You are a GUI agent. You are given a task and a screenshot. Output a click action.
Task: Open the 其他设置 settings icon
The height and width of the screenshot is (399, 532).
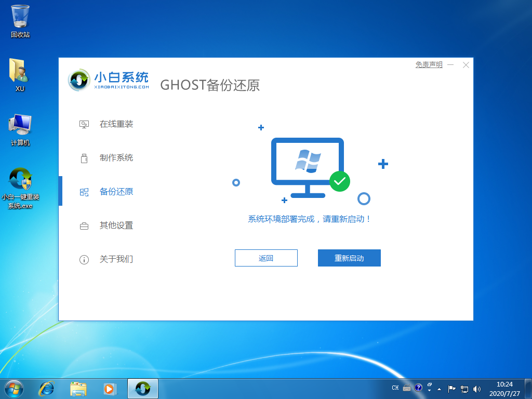pyautogui.click(x=84, y=225)
